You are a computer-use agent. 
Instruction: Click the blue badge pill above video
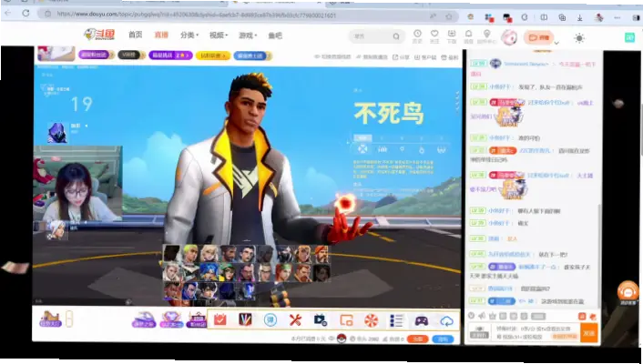[x=251, y=56]
